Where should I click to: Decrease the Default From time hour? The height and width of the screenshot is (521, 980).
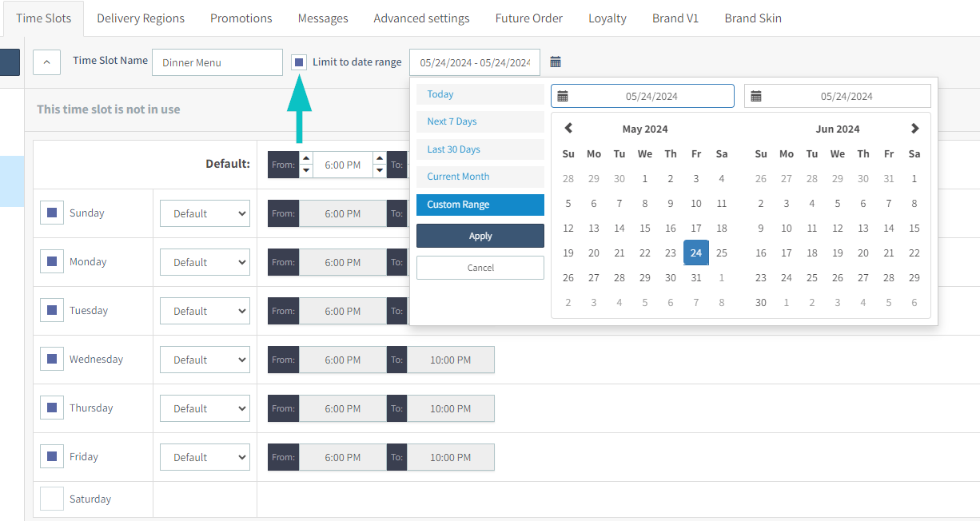(x=305, y=170)
